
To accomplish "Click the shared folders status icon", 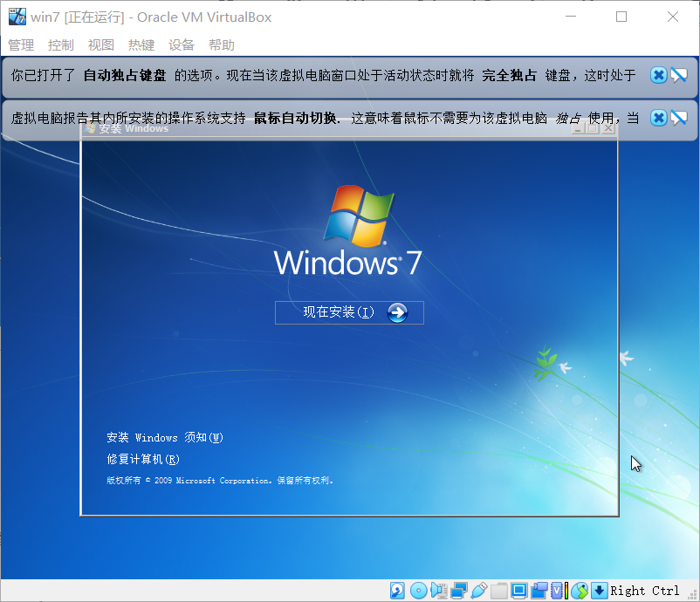I will (x=498, y=591).
